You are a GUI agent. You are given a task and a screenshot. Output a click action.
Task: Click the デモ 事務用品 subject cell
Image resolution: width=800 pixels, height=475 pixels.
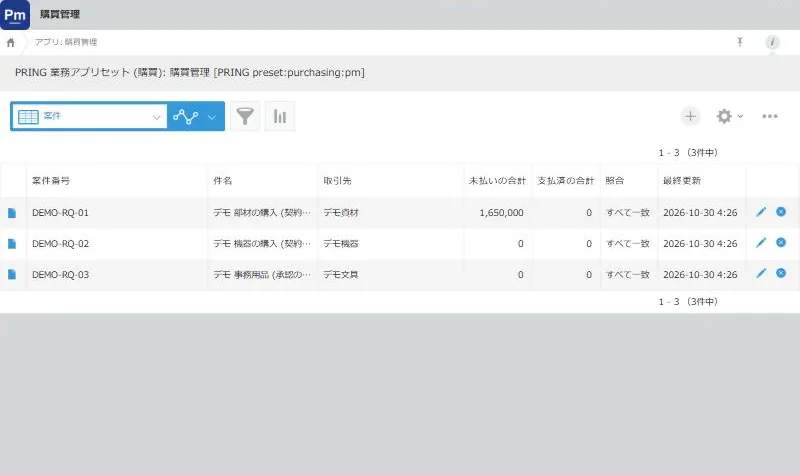pos(262,274)
